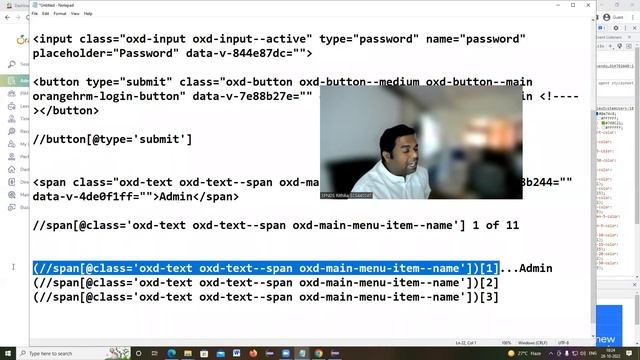Open the Maintenance icon in OrangeHRM sidebar

(12, 195)
